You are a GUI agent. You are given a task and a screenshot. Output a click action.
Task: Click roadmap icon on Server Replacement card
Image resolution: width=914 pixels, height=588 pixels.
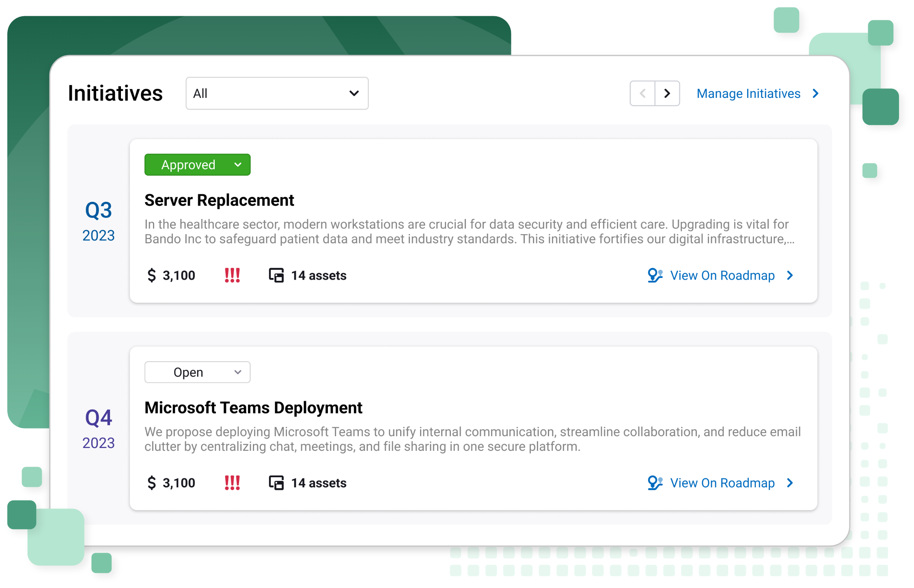655,275
